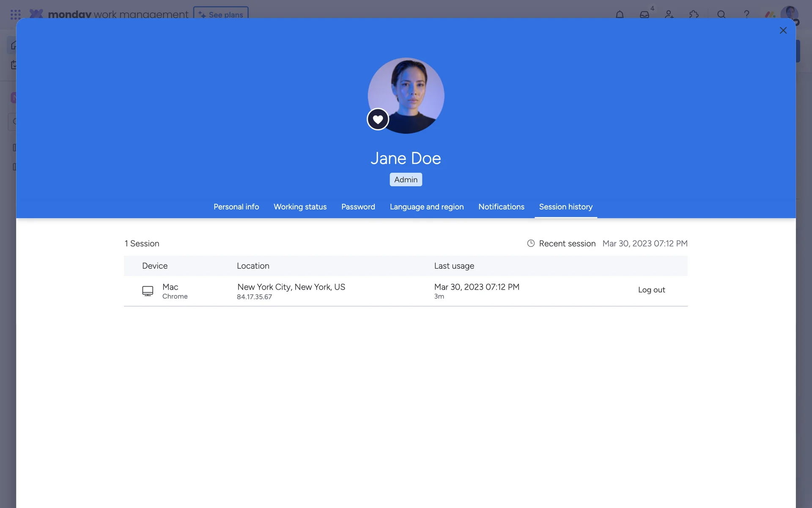Select the Session history tab
Viewport: 812px width, 508px height.
click(565, 207)
